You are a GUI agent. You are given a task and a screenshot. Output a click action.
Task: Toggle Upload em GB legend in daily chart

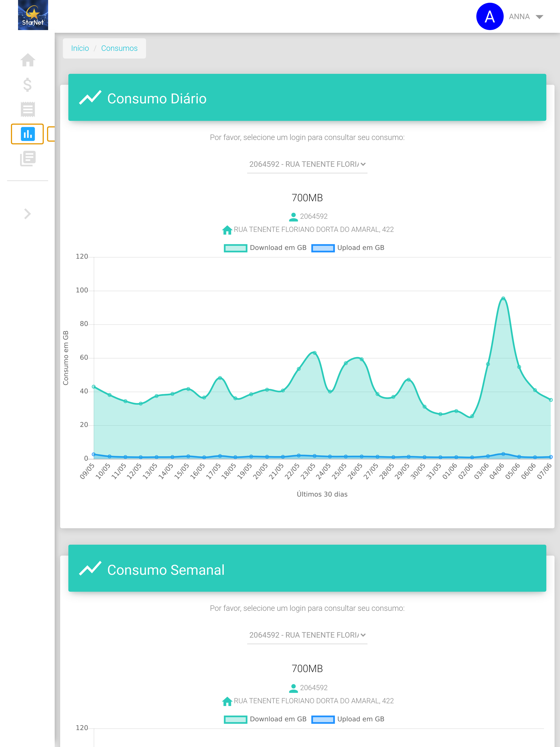click(348, 248)
